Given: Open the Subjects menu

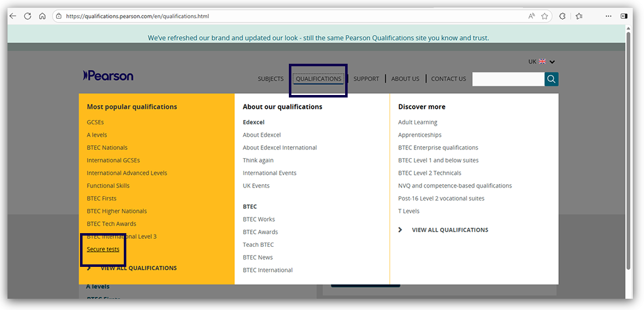Looking at the screenshot, I should pos(270,79).
